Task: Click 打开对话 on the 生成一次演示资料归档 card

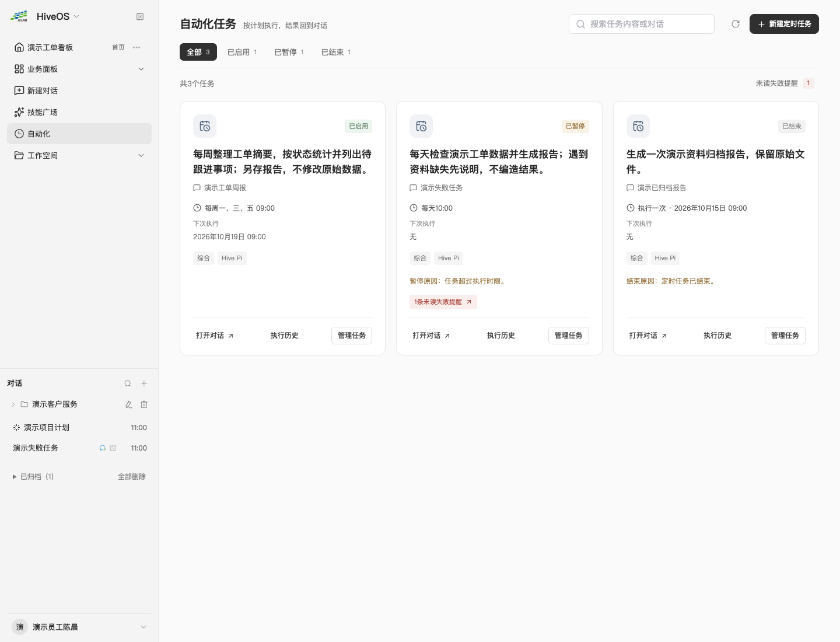Action: [x=648, y=336]
